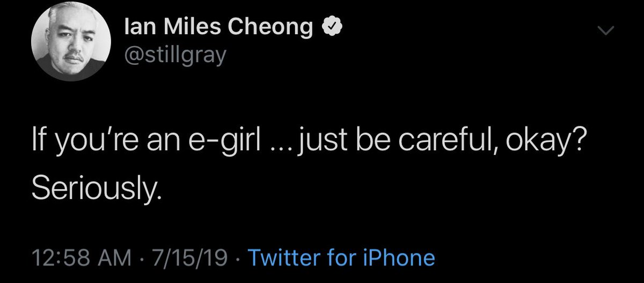This screenshot has height=283, width=644.
Task: Click the 12:58 AM timestamp
Action: (80, 258)
